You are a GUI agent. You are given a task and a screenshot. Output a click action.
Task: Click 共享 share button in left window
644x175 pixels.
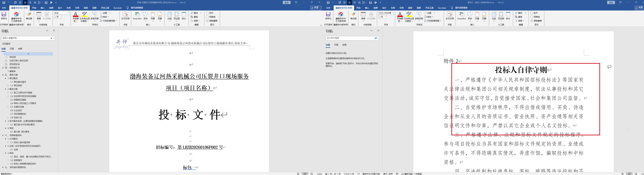316,8
